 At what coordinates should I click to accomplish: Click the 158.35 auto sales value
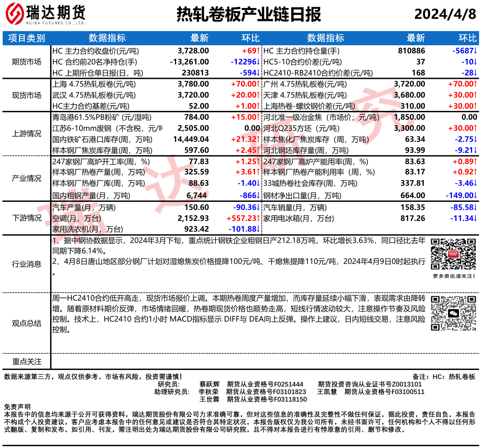[x=413, y=207]
